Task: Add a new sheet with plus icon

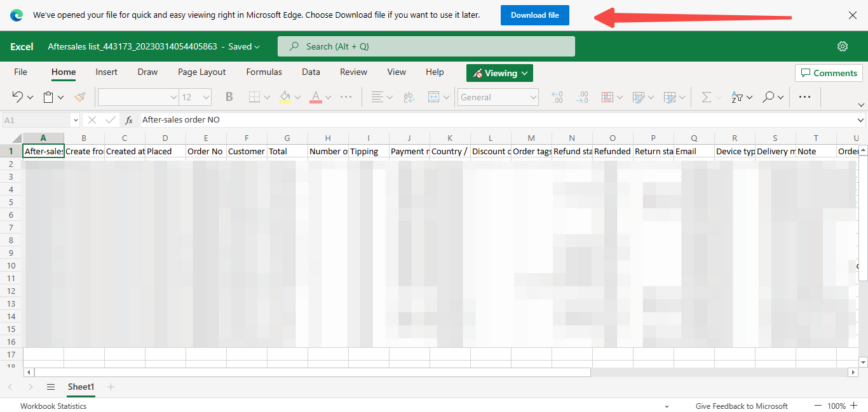Action: (x=111, y=387)
